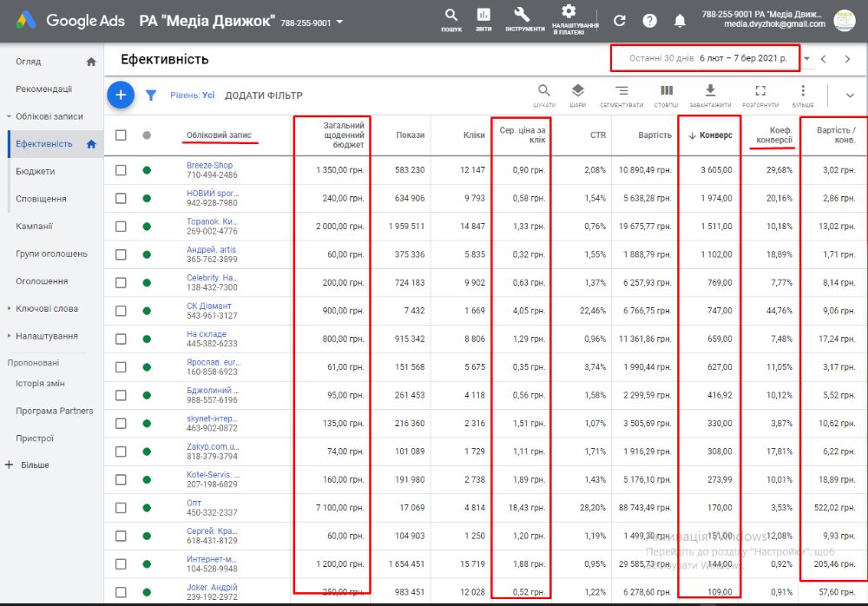Open the reports (Звіти) icon
The height and width of the screenshot is (606, 868).
tap(483, 15)
